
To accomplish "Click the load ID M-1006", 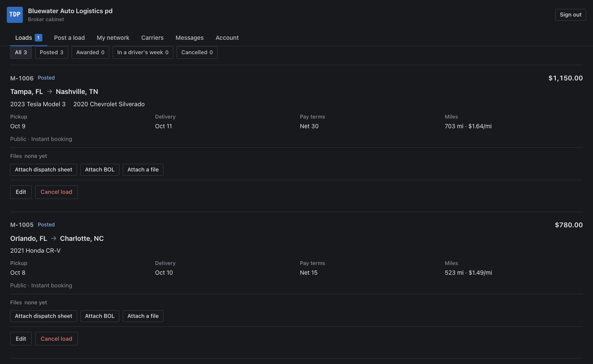I will [x=22, y=78].
